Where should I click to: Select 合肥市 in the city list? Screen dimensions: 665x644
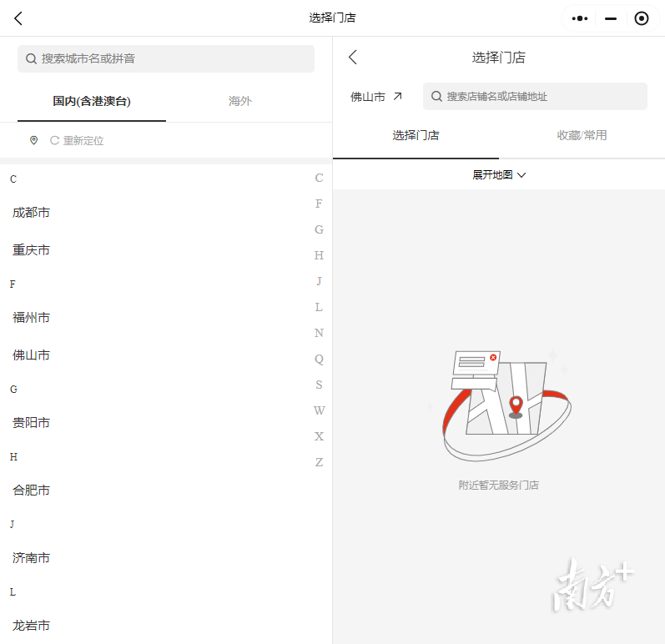pyautogui.click(x=32, y=491)
